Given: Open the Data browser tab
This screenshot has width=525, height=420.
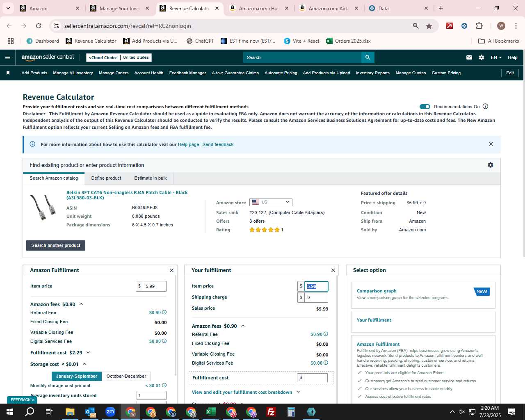Looking at the screenshot, I should [398, 8].
